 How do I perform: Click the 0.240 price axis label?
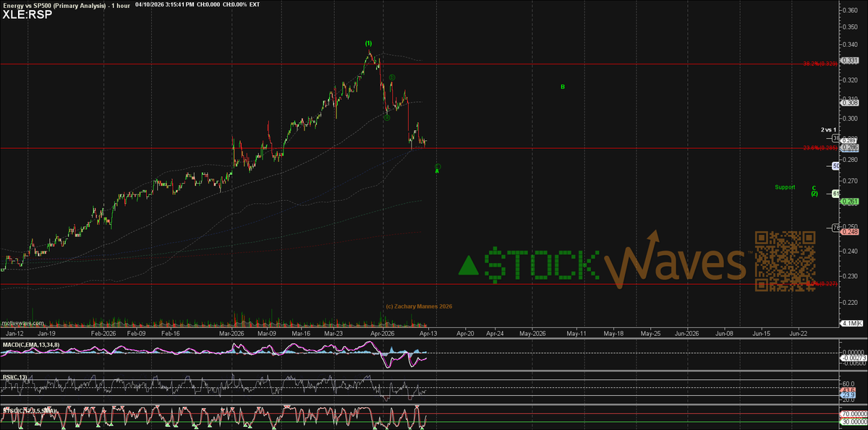[x=850, y=251]
